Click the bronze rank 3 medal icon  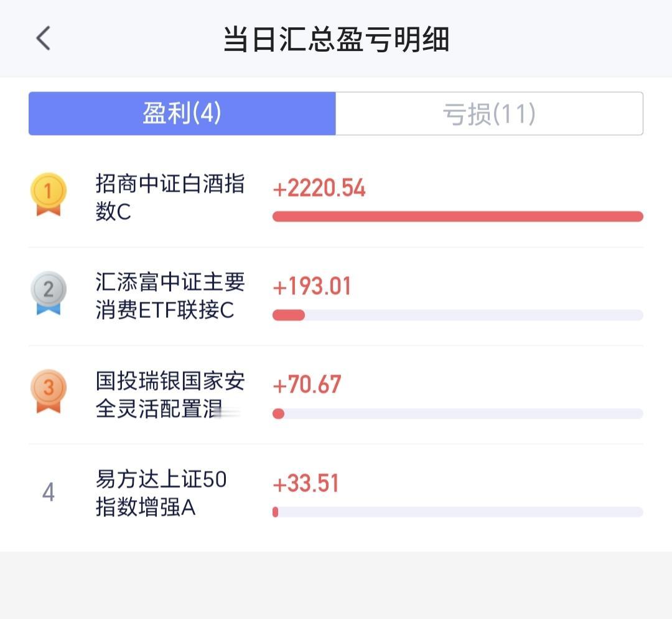tap(49, 391)
